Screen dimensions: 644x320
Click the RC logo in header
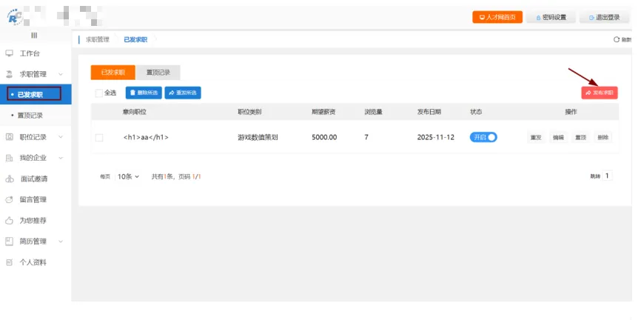pyautogui.click(x=14, y=16)
